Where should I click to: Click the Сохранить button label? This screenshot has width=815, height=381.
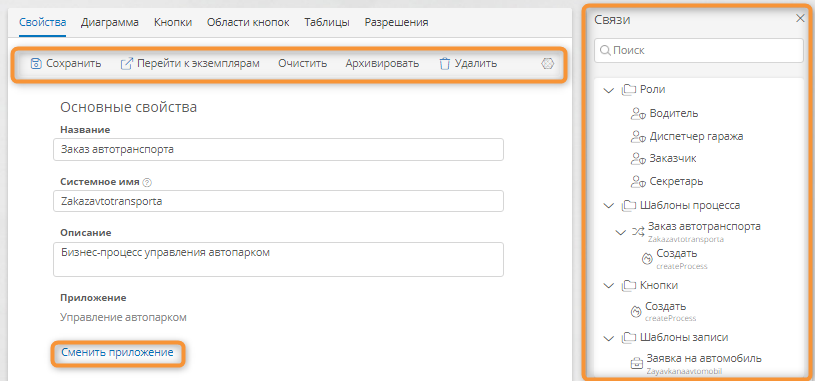[74, 64]
